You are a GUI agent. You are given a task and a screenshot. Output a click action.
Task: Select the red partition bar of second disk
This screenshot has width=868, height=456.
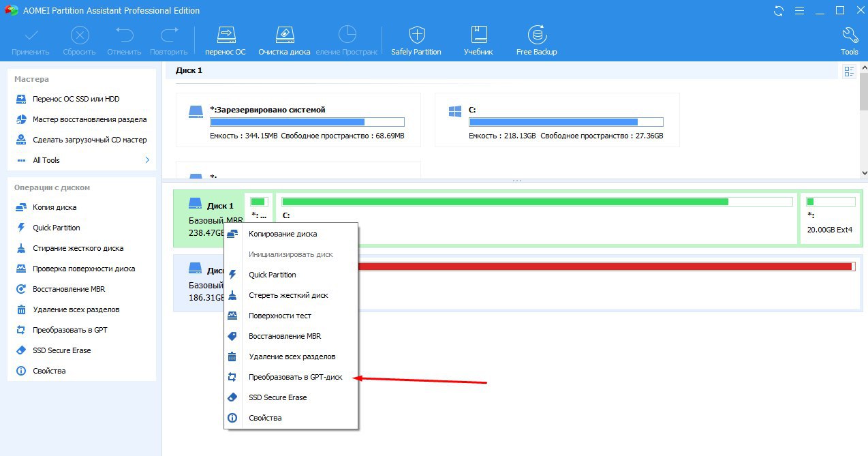pyautogui.click(x=606, y=267)
